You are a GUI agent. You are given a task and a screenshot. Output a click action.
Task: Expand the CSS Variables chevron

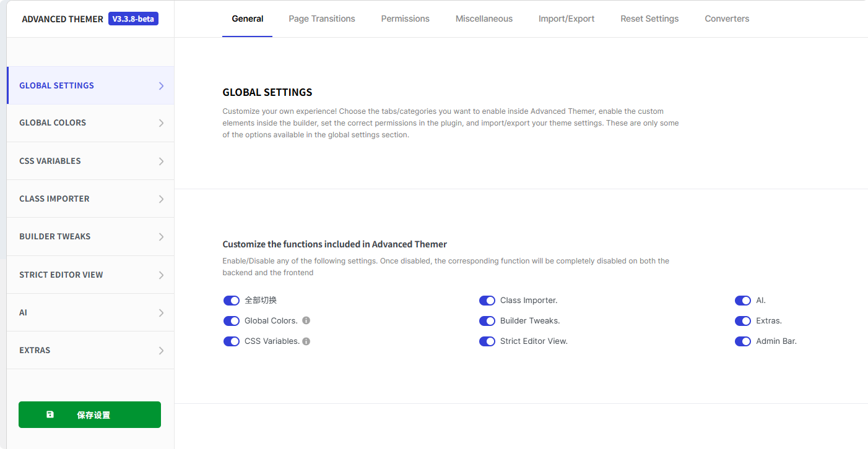[x=161, y=161]
